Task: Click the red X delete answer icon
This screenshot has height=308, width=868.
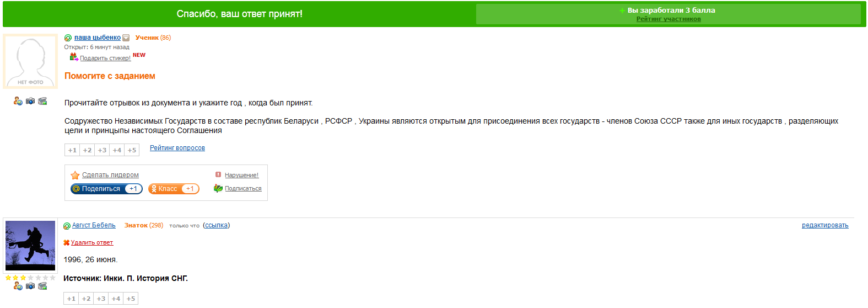Action: coord(66,242)
